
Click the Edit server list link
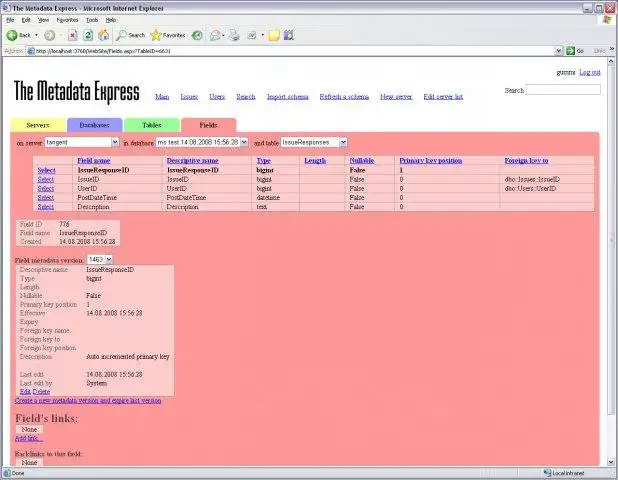pyautogui.click(x=443, y=97)
